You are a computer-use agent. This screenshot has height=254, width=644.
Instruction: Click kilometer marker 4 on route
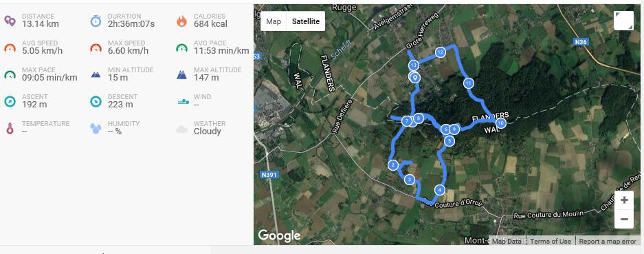click(x=439, y=190)
